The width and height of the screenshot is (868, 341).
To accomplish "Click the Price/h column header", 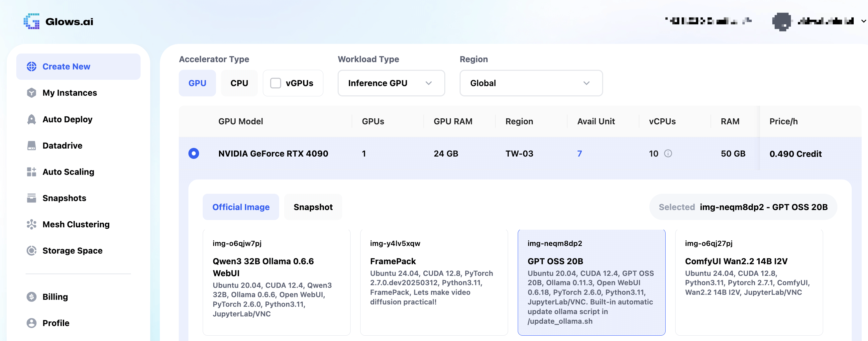I will click(783, 122).
